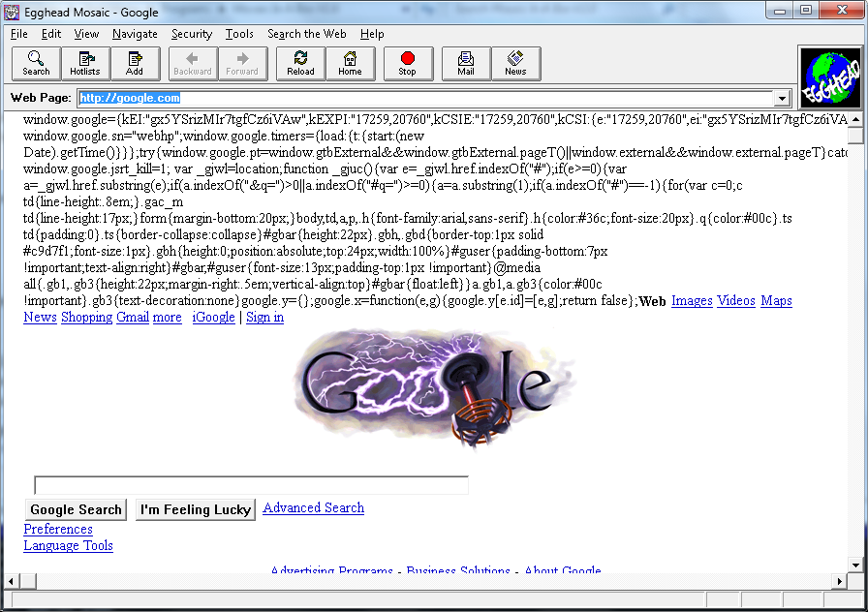Image resolution: width=868 pixels, height=612 pixels.
Task: Open the Preferences link
Action: 58,529
